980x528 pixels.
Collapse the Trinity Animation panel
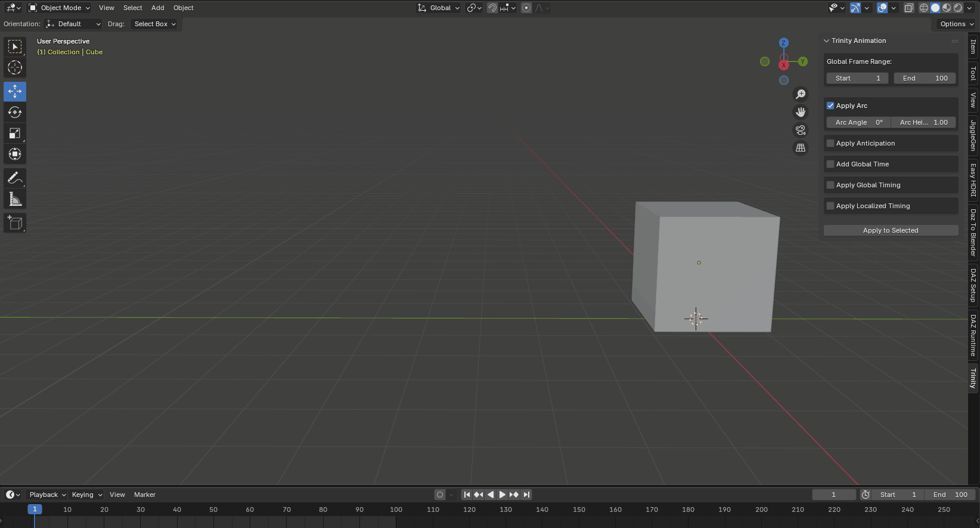click(827, 41)
